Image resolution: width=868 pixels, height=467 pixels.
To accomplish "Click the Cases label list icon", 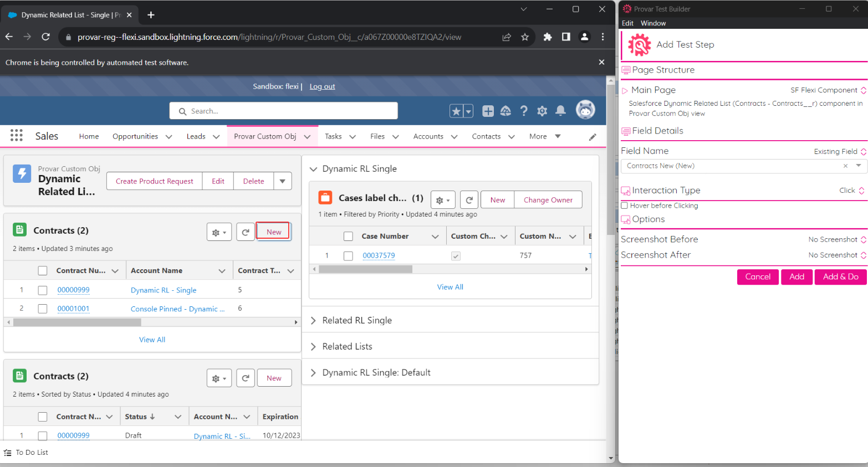I will pyautogui.click(x=325, y=198).
